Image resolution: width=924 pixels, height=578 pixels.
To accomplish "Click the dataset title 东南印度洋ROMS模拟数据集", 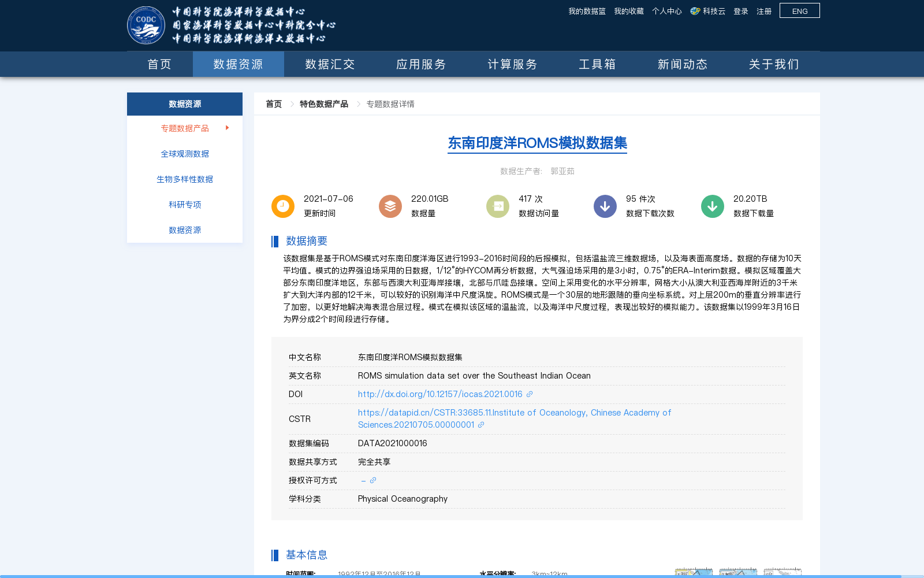I will click(537, 143).
